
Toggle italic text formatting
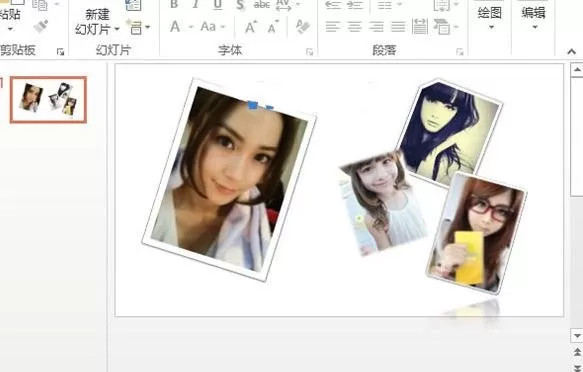point(196,4)
